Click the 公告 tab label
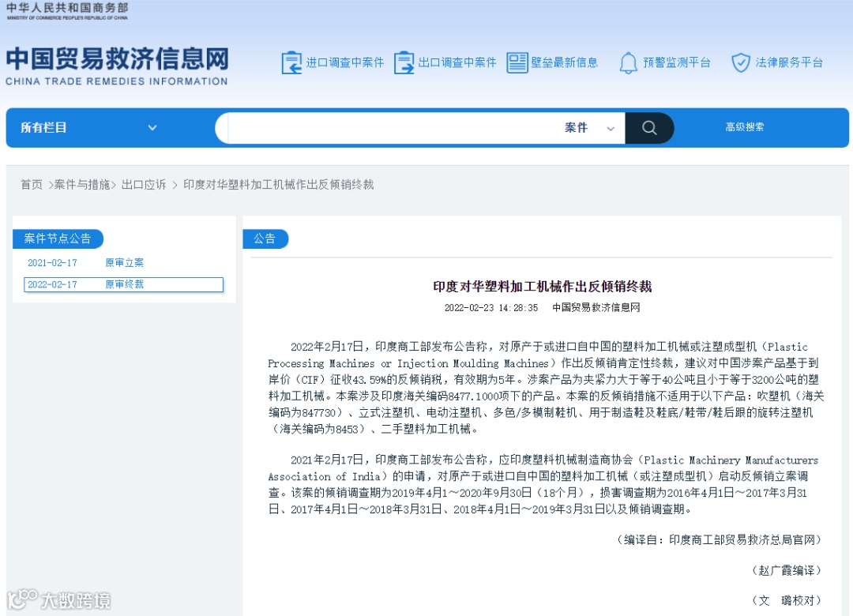853x616 pixels. point(265,239)
